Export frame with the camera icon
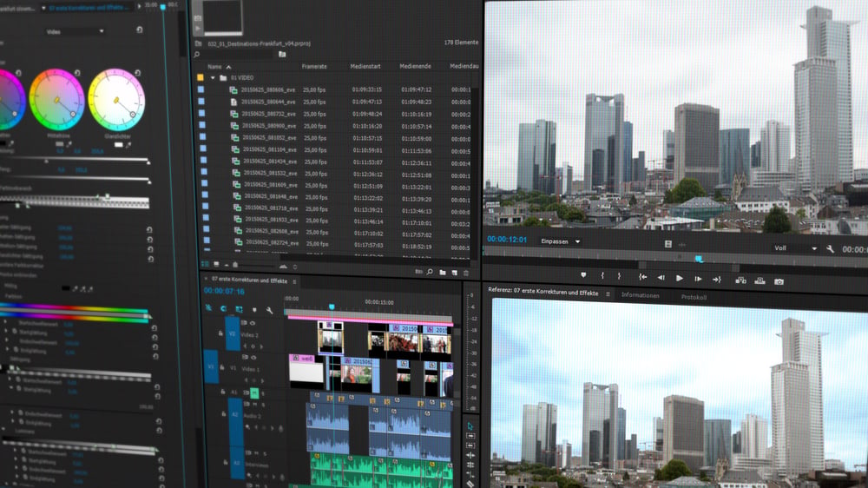The height and width of the screenshot is (488, 868). (x=779, y=281)
